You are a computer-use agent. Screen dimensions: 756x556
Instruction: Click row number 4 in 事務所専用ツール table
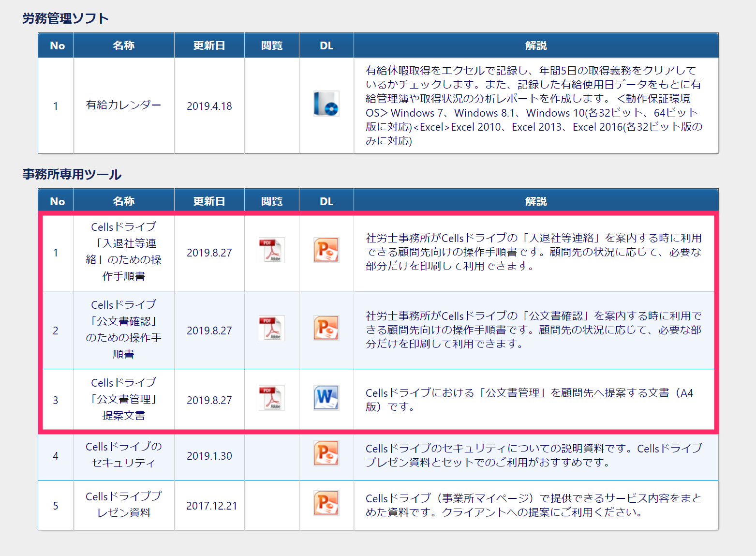[x=56, y=456]
